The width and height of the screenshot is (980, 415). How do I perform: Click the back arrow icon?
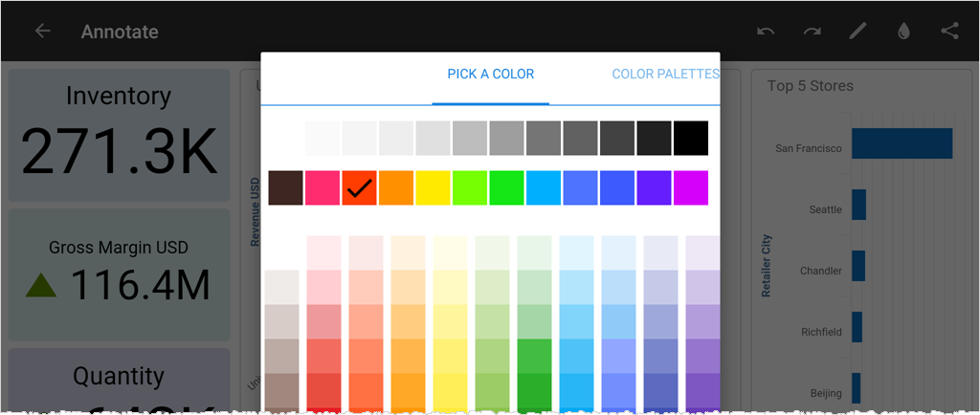42,32
